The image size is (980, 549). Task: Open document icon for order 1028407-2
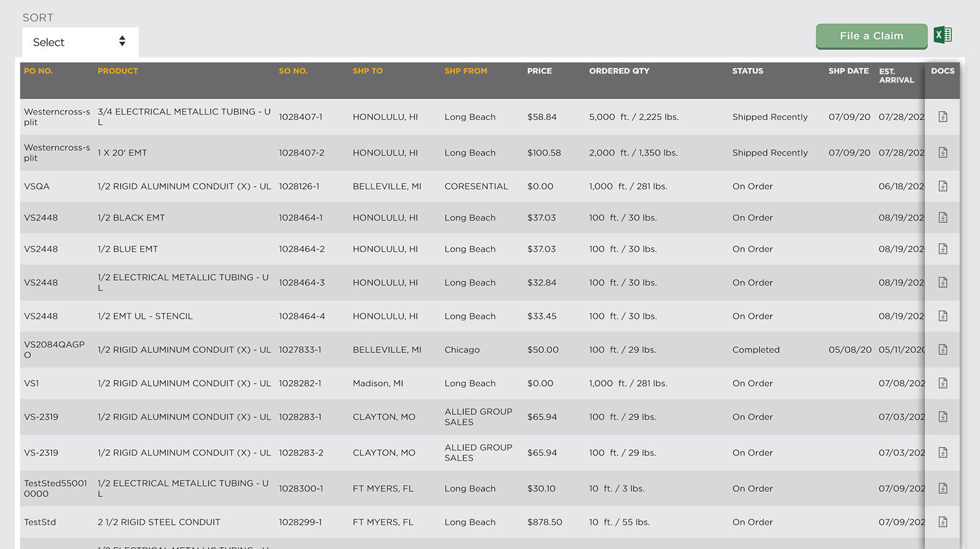(x=943, y=153)
